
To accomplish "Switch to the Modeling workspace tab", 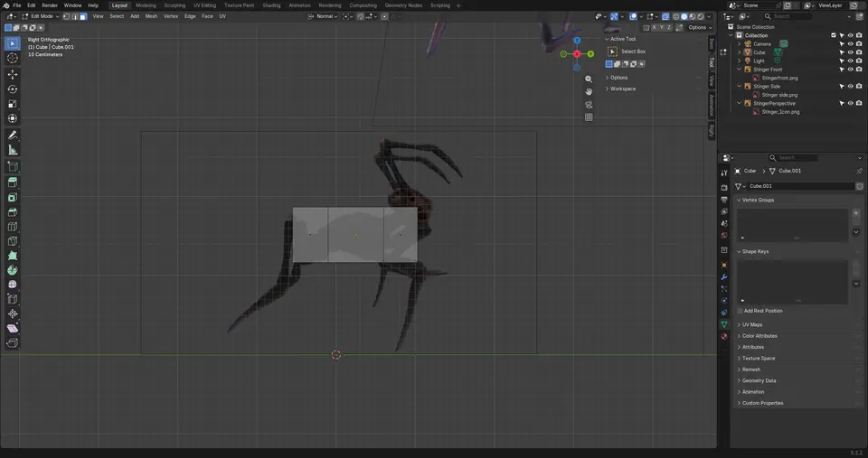I will pos(146,5).
